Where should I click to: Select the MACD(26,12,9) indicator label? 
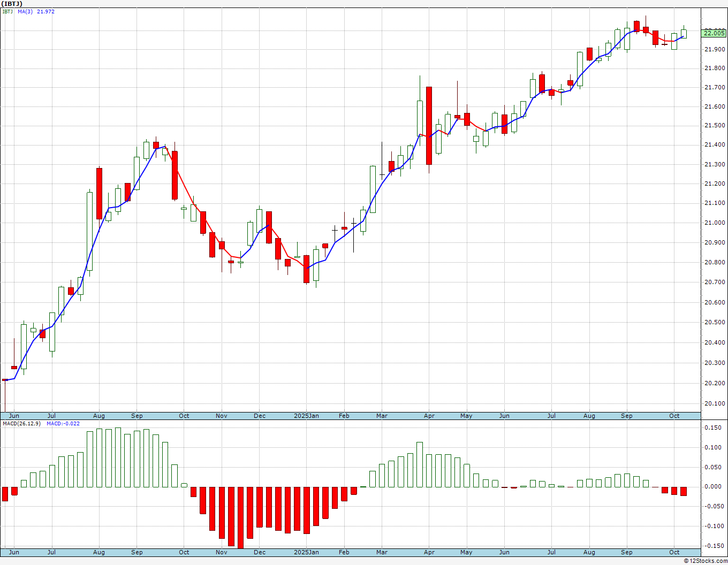pyautogui.click(x=22, y=423)
